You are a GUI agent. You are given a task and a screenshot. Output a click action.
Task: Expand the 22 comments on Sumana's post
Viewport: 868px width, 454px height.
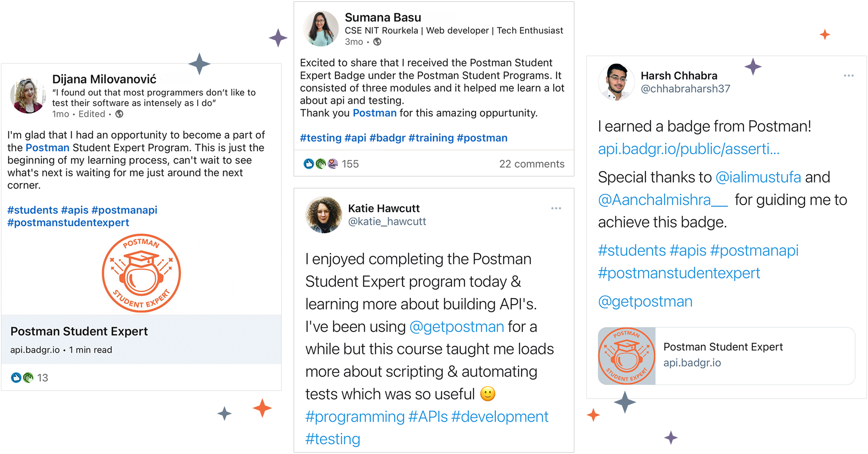(x=532, y=163)
